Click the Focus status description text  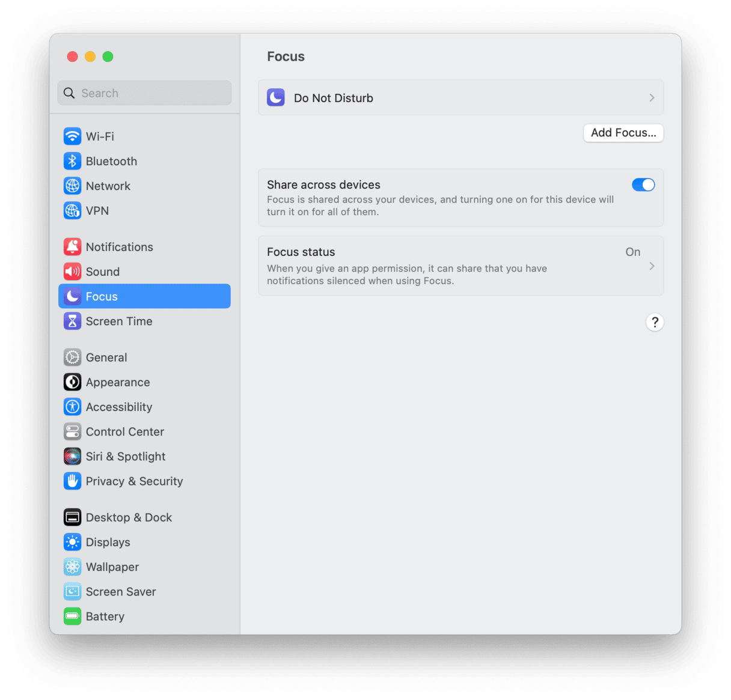(407, 275)
